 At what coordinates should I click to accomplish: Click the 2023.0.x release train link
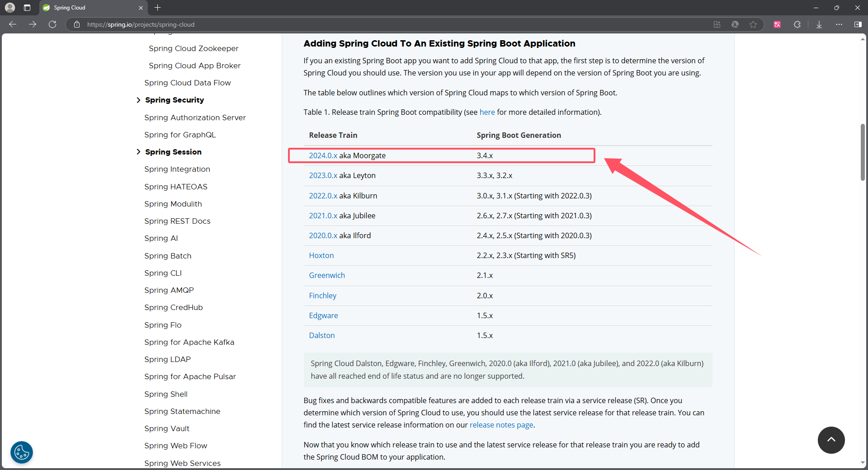click(x=323, y=175)
